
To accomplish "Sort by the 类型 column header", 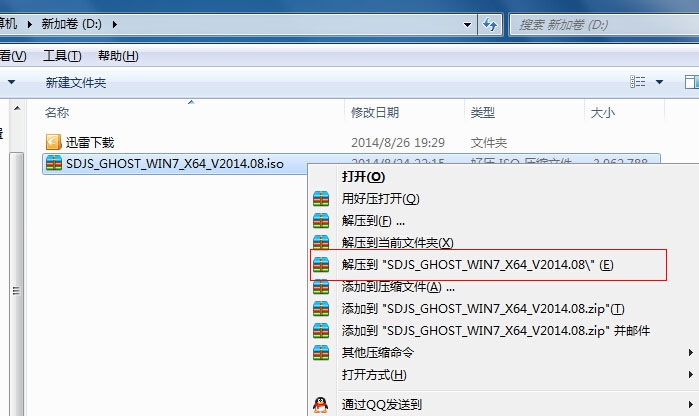I will pyautogui.click(x=483, y=112).
